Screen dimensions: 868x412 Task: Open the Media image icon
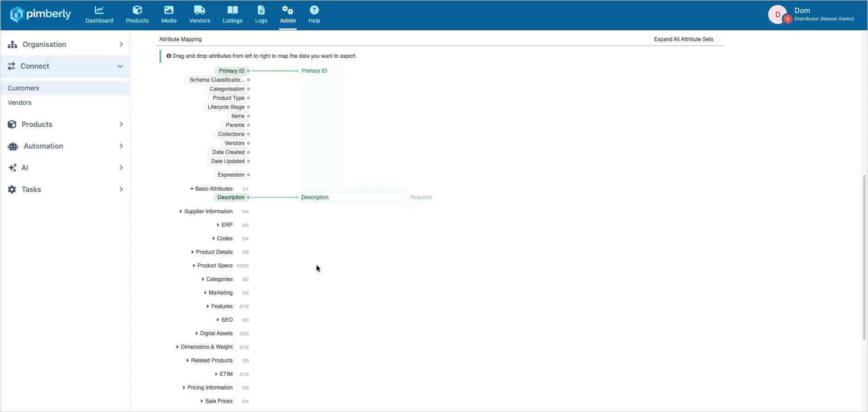(x=168, y=10)
